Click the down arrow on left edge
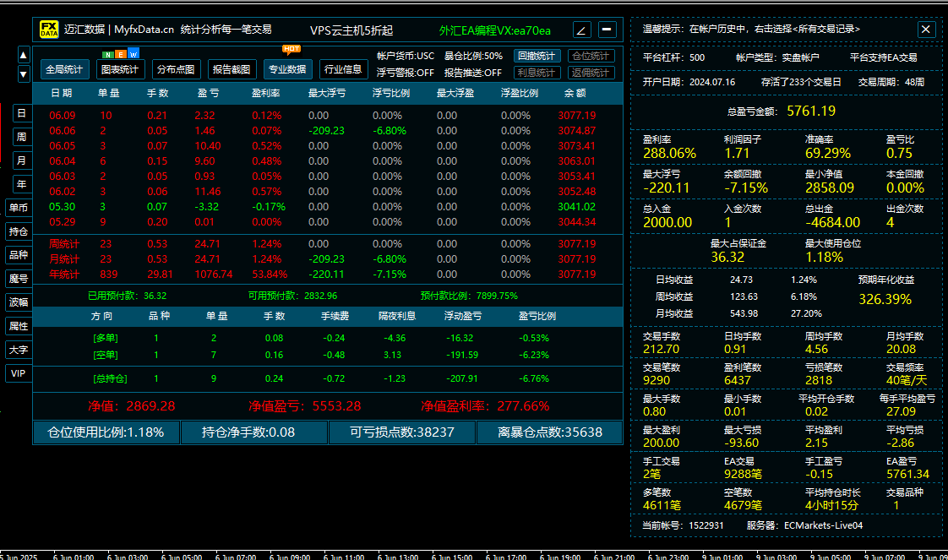Viewport: 948px width, 560px height. coord(23,74)
